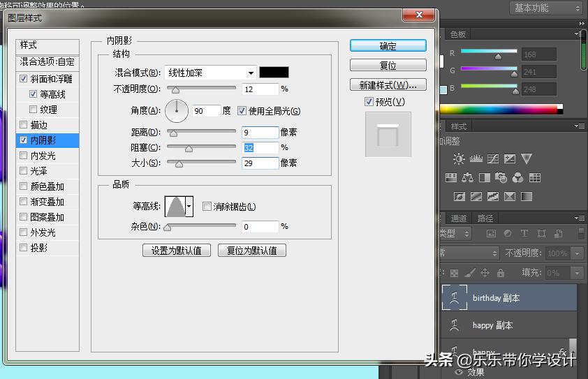The image size is (588, 379).
Task: Add a Selective Color adjustment
Action: 510,196
